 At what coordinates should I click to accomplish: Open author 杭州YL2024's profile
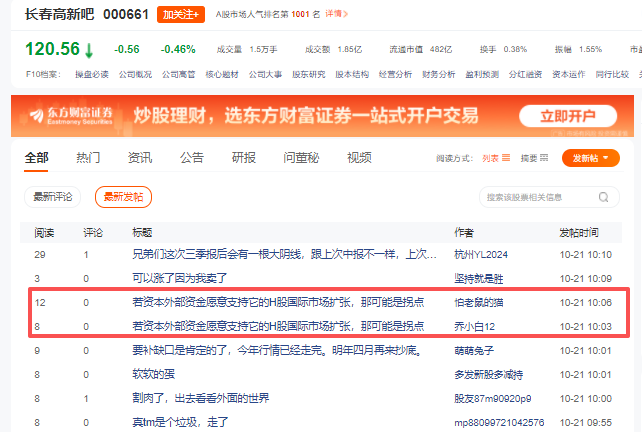click(481, 255)
